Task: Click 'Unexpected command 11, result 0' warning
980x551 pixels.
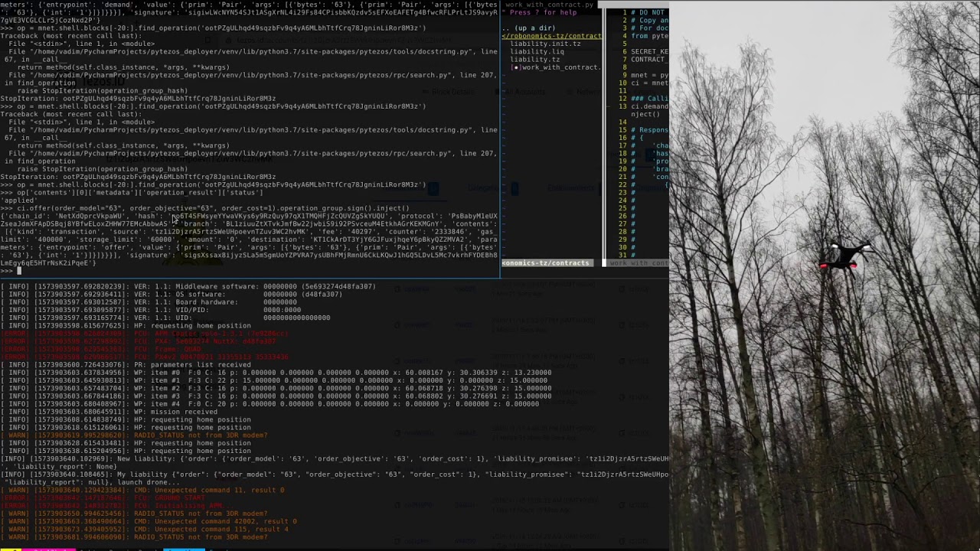Action: (142, 490)
